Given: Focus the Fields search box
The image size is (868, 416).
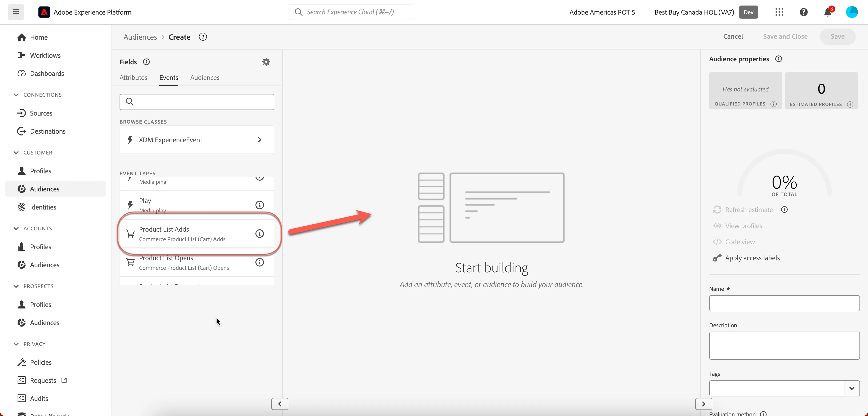Looking at the screenshot, I should (x=196, y=102).
